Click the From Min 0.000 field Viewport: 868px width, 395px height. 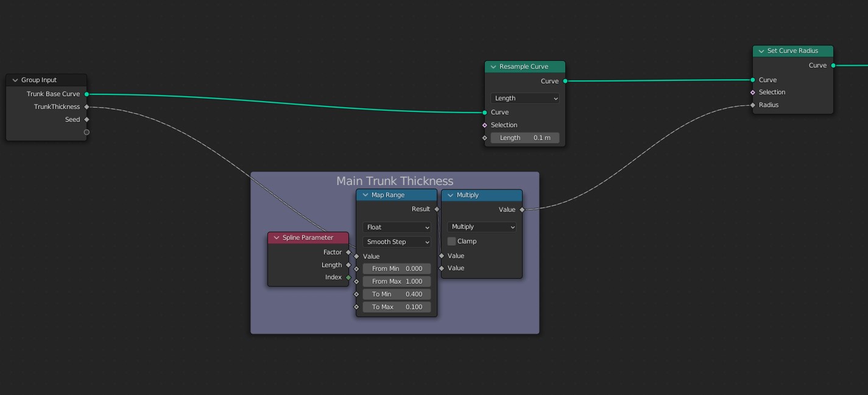pyautogui.click(x=397, y=268)
